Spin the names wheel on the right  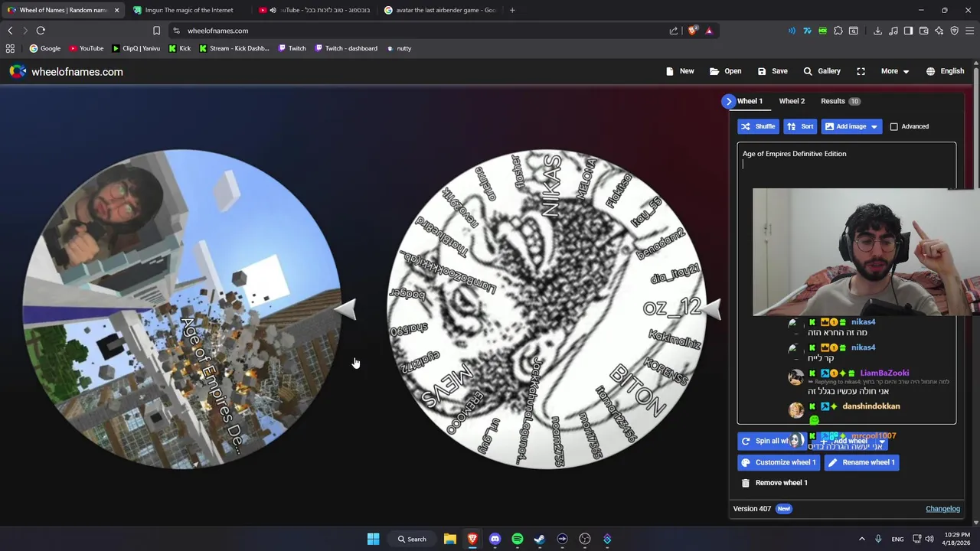pyautogui.click(x=547, y=309)
